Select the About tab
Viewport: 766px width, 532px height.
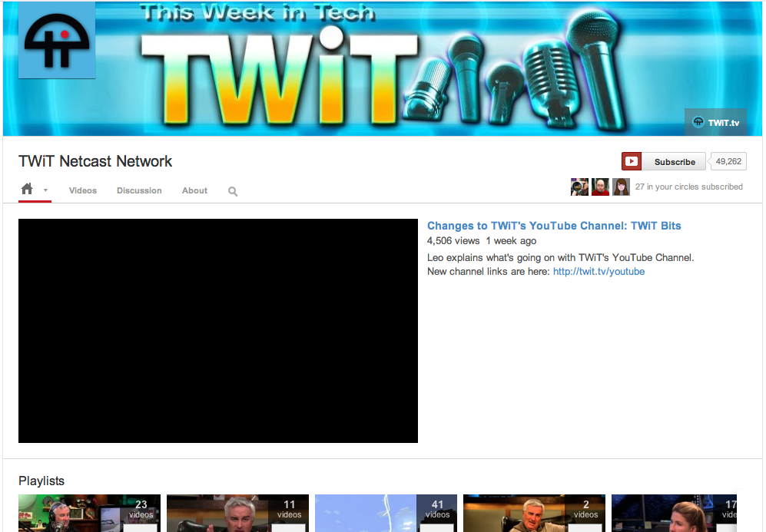[x=194, y=190]
